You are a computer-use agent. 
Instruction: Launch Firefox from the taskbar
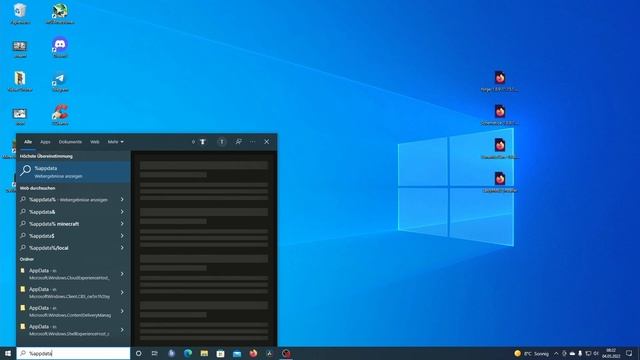(253, 353)
